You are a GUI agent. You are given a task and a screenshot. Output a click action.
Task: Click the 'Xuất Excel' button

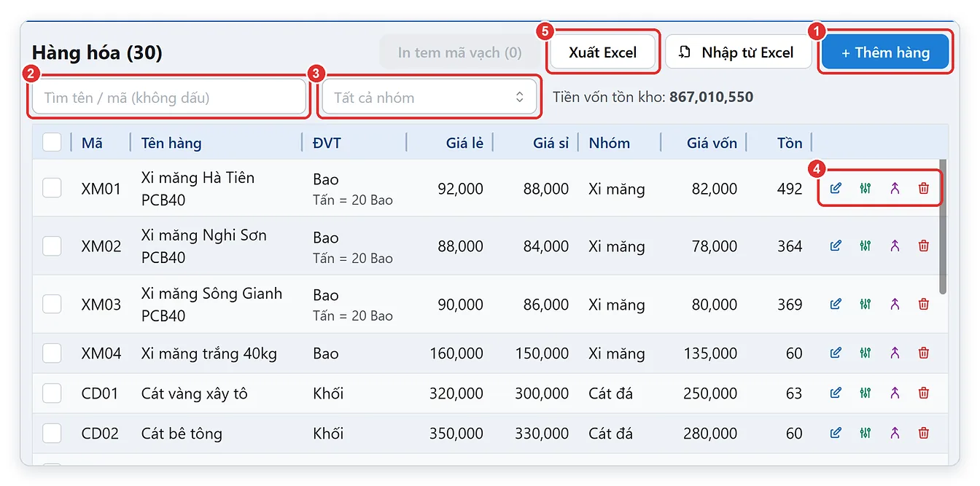[603, 52]
